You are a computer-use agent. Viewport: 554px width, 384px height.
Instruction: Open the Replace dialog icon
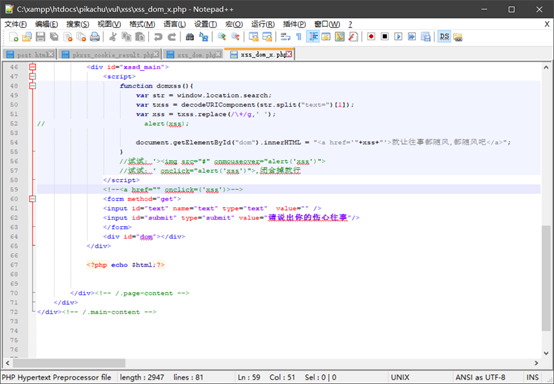click(204, 37)
